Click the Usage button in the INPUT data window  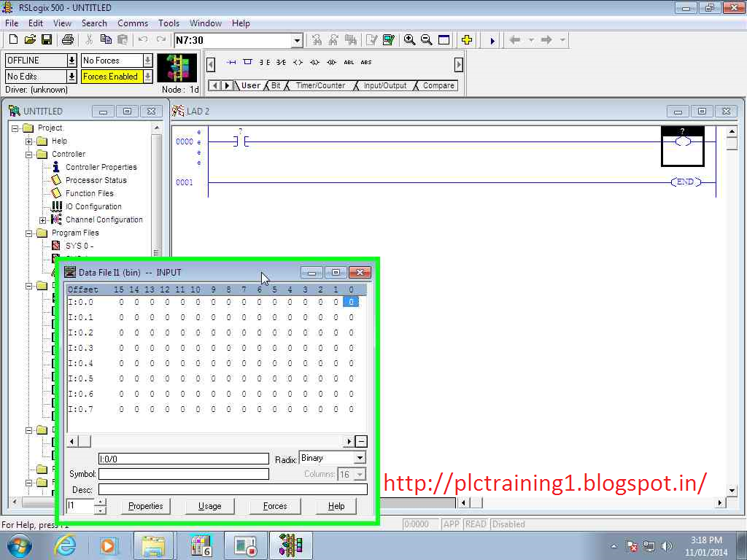(209, 506)
